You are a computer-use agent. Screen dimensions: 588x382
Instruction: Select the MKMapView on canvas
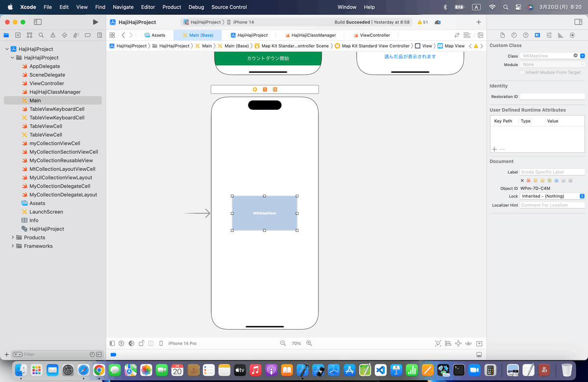(x=265, y=213)
